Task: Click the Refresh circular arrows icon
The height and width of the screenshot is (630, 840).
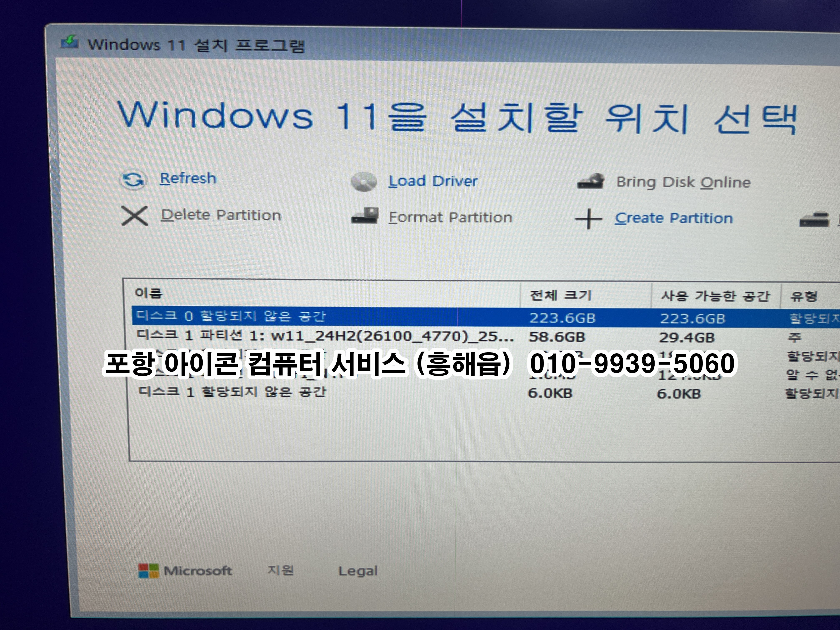Action: click(133, 179)
